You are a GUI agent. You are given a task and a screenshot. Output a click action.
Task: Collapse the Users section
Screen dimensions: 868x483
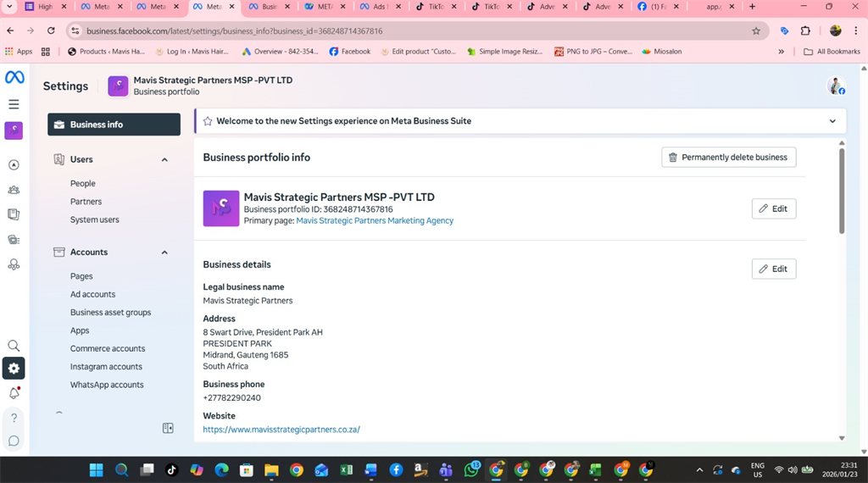click(x=164, y=159)
